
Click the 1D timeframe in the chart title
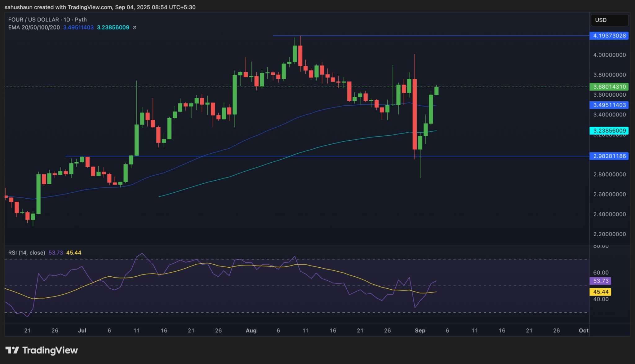67,20
